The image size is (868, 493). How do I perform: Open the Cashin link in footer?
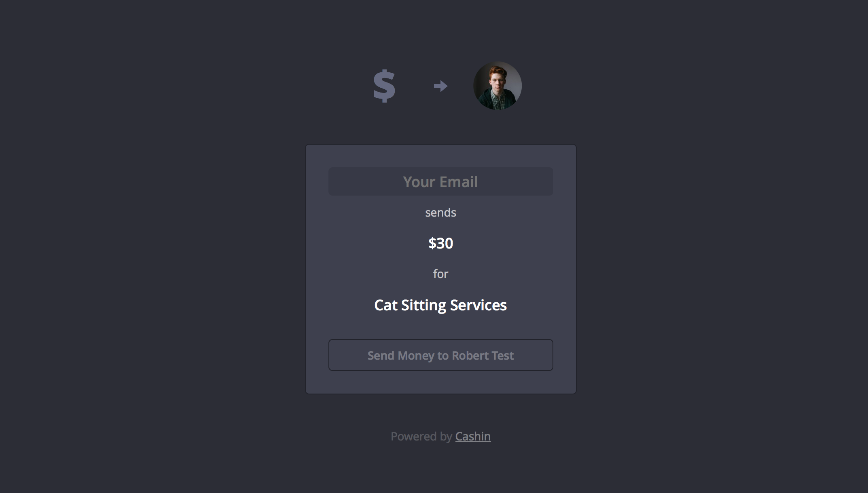pyautogui.click(x=473, y=436)
